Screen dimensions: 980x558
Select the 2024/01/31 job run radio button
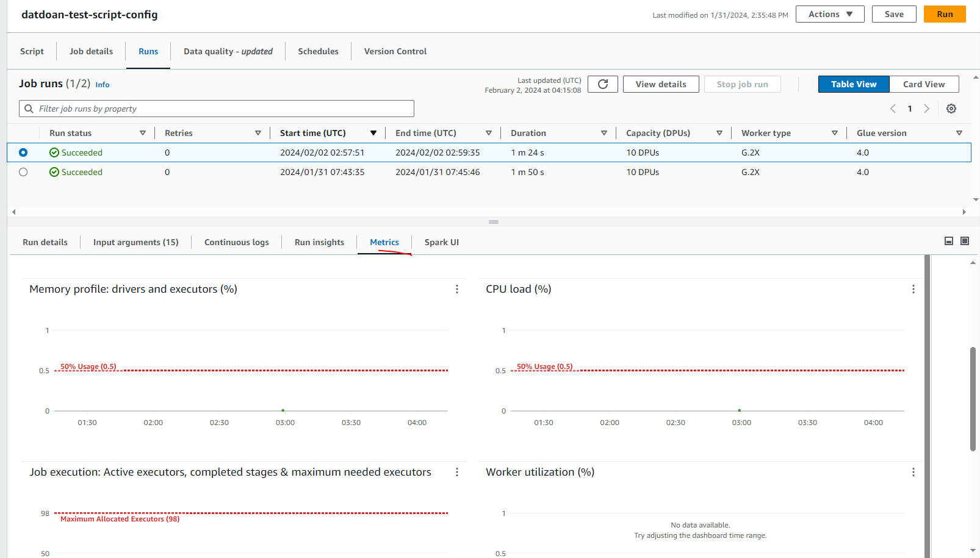(x=23, y=172)
